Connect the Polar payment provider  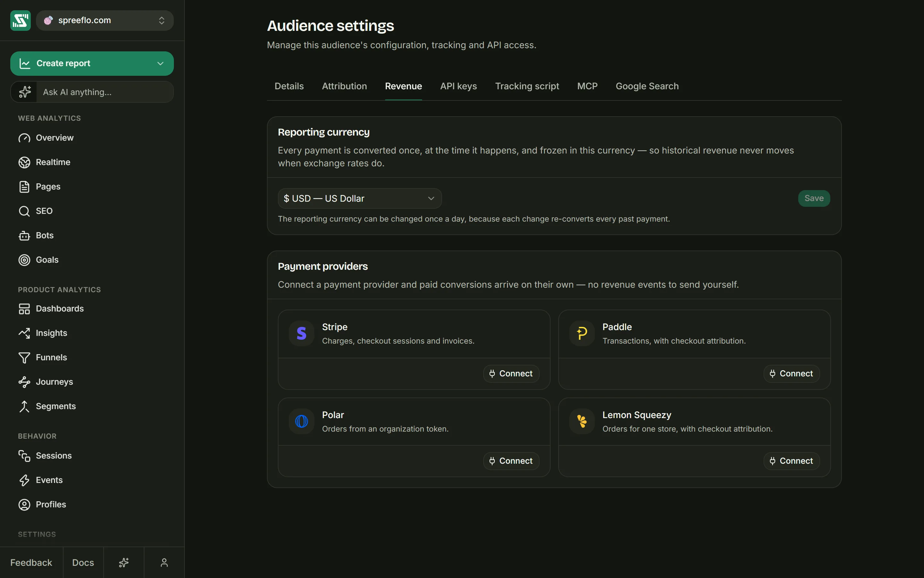511,461
